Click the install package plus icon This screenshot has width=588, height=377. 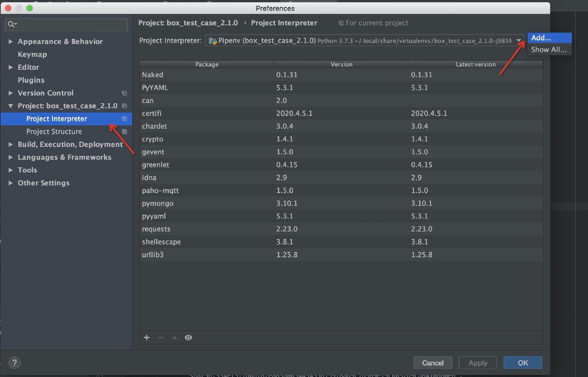click(146, 337)
